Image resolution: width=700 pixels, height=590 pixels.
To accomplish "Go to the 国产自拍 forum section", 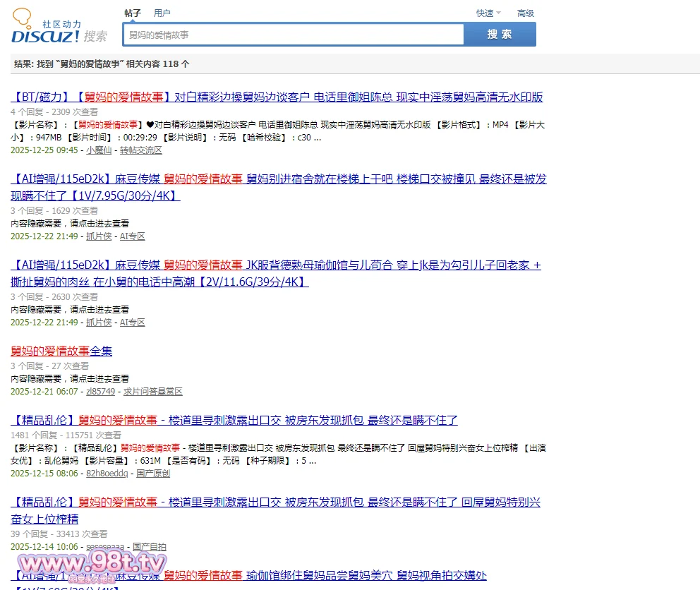I will 150,547.
